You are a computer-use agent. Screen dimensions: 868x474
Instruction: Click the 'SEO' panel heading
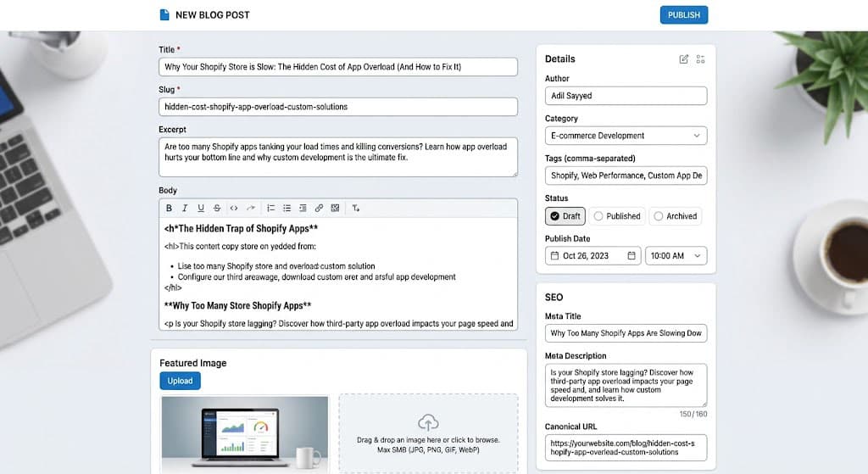(x=554, y=298)
